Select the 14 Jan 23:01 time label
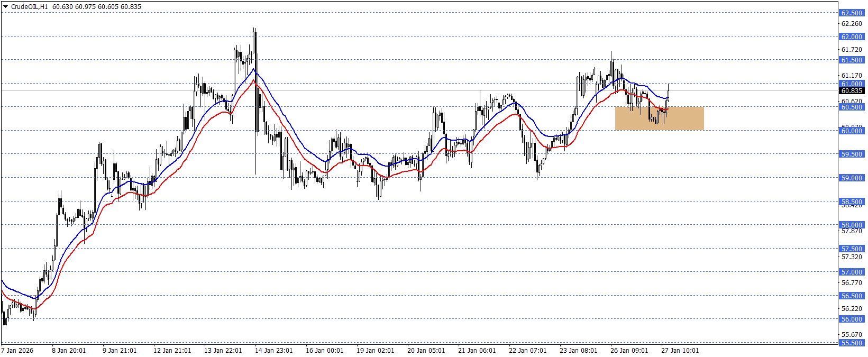 (x=273, y=351)
